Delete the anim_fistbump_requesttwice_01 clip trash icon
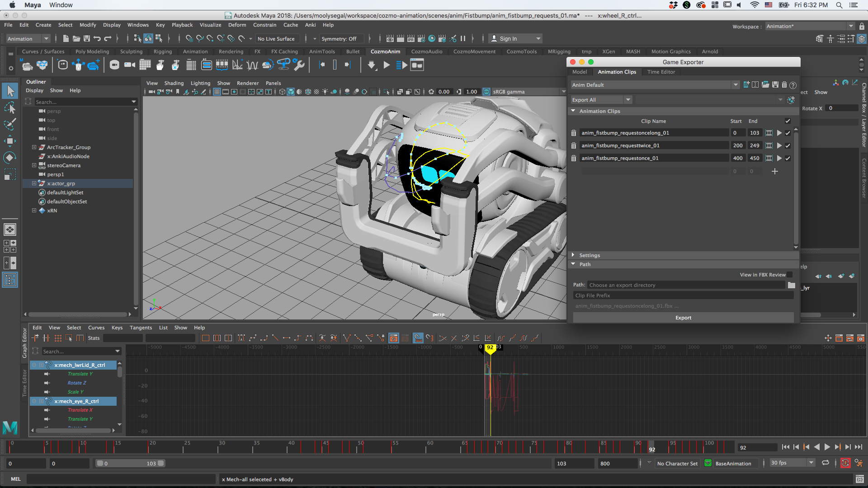This screenshot has width=868, height=488. 573,145
